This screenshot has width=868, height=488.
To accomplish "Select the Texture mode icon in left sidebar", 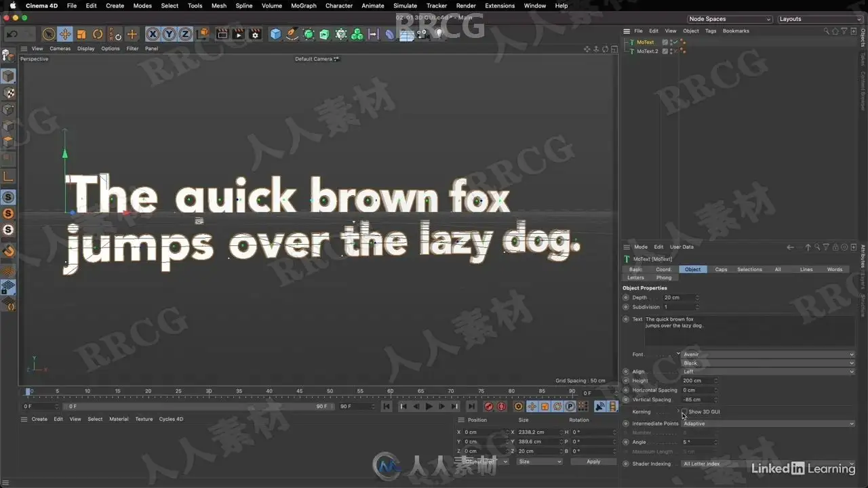I will [x=8, y=93].
